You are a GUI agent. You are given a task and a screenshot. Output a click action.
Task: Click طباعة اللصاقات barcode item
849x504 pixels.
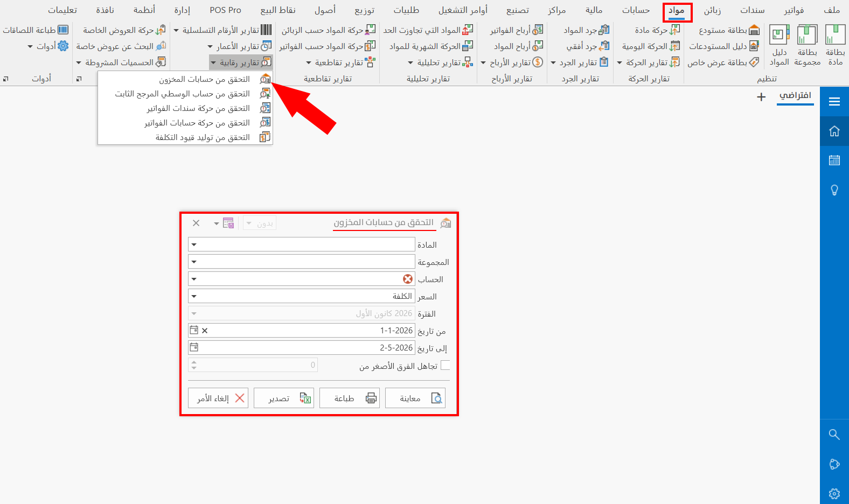point(36,30)
